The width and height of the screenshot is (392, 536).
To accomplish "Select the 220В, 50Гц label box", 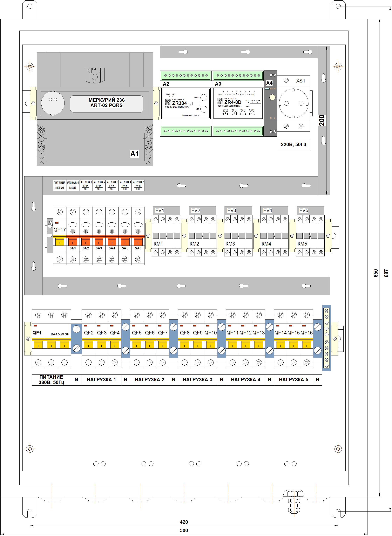I will click(x=293, y=144).
